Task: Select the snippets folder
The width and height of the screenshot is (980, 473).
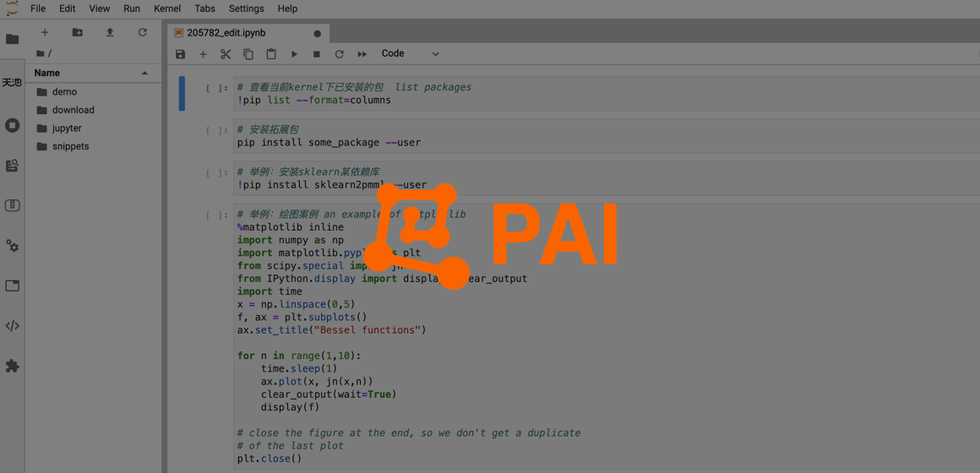Action: coord(94,146)
